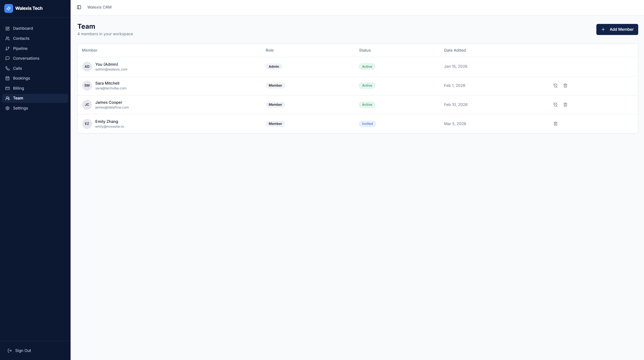The height and width of the screenshot is (360, 644).
Task: Click the Walexis Tech logo icon
Action: tap(8, 8)
